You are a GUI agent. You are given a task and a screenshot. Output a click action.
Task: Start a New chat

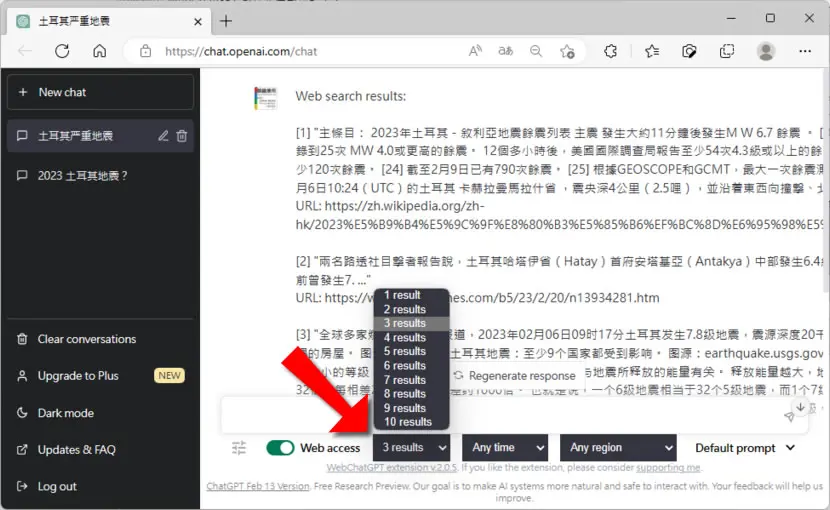point(101,92)
